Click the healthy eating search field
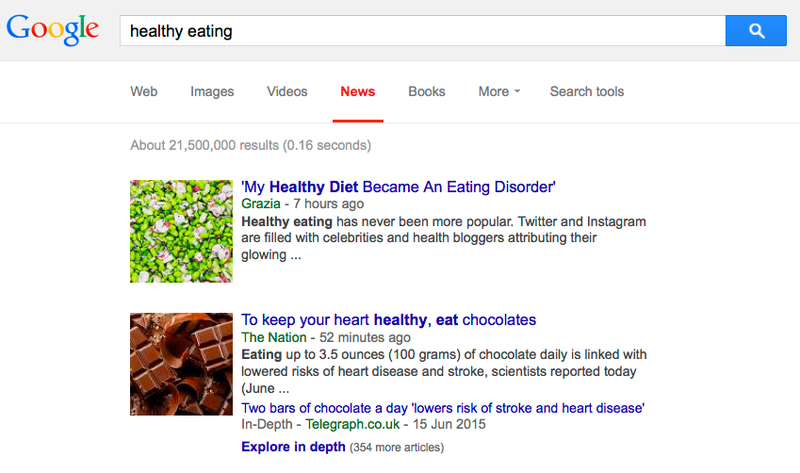 pos(422,31)
